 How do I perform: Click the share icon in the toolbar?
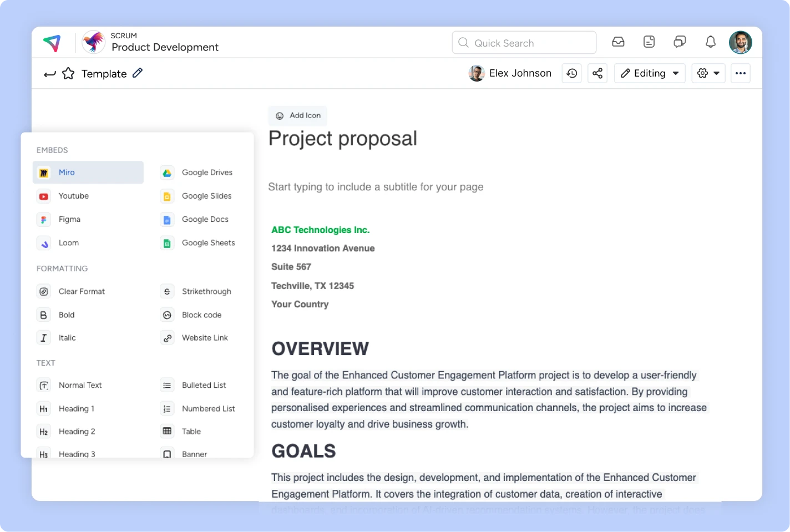(597, 73)
